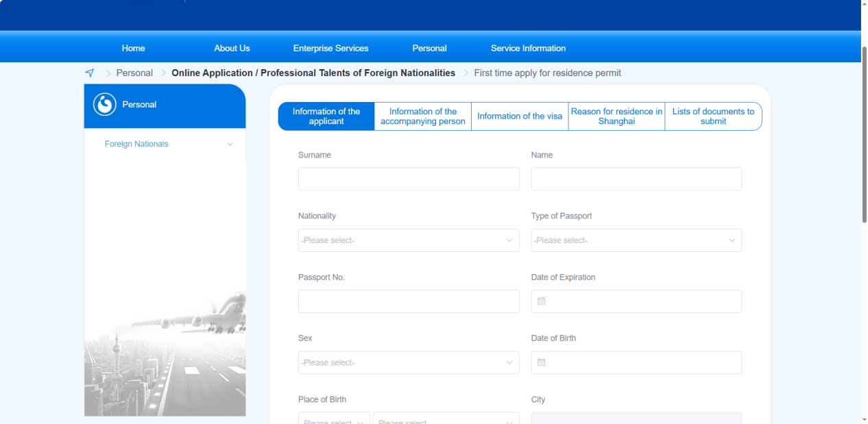Image resolution: width=868 pixels, height=424 pixels.
Task: Open About Us in the navigation bar
Action: click(x=232, y=48)
